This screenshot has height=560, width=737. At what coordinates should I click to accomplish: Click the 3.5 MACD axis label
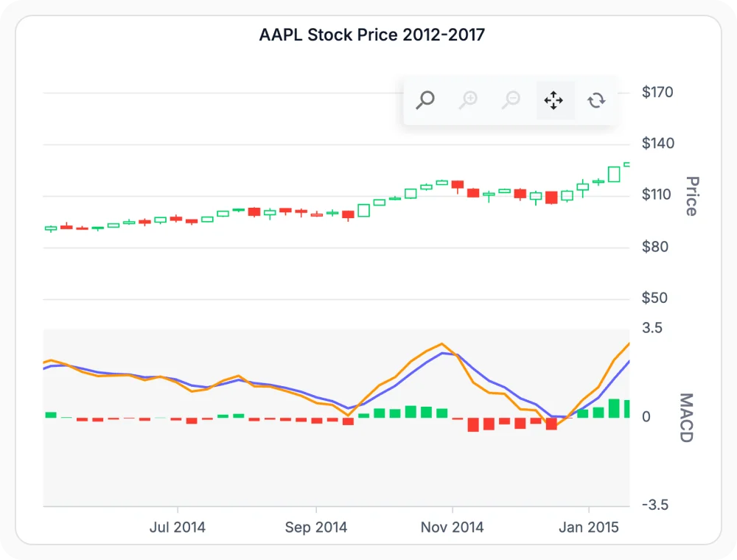click(x=652, y=328)
